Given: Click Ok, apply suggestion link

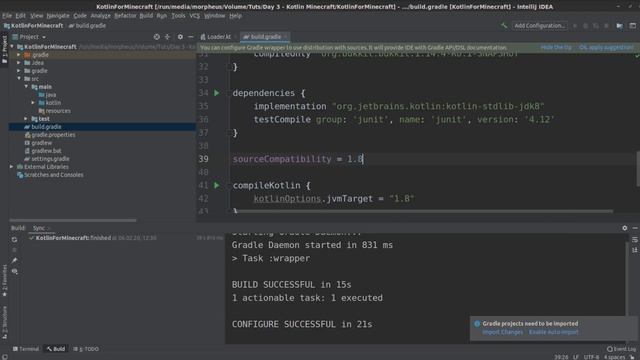Looking at the screenshot, I should [606, 47].
